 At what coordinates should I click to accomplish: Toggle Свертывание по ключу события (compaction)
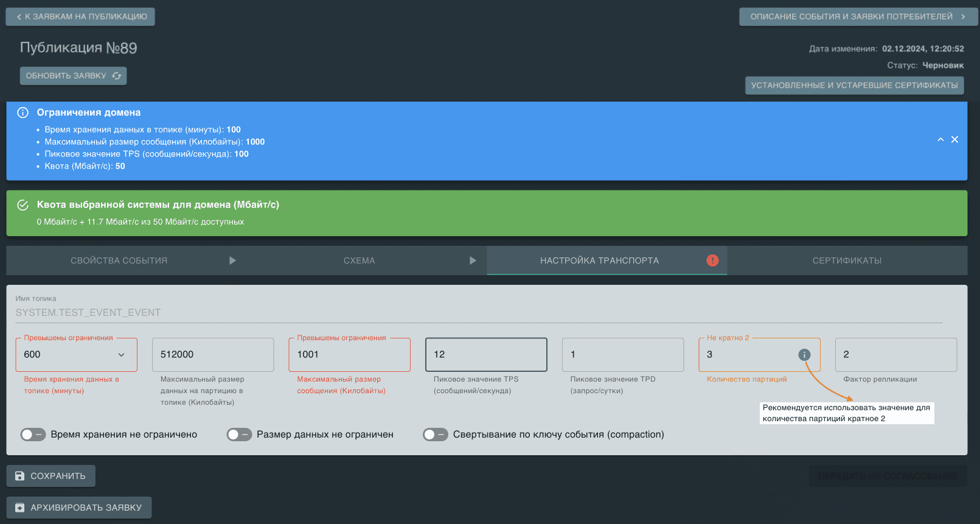click(436, 435)
